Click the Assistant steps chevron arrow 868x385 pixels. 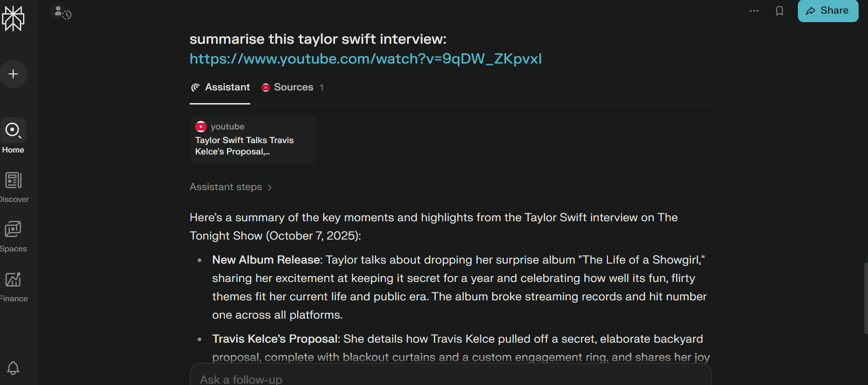click(270, 187)
